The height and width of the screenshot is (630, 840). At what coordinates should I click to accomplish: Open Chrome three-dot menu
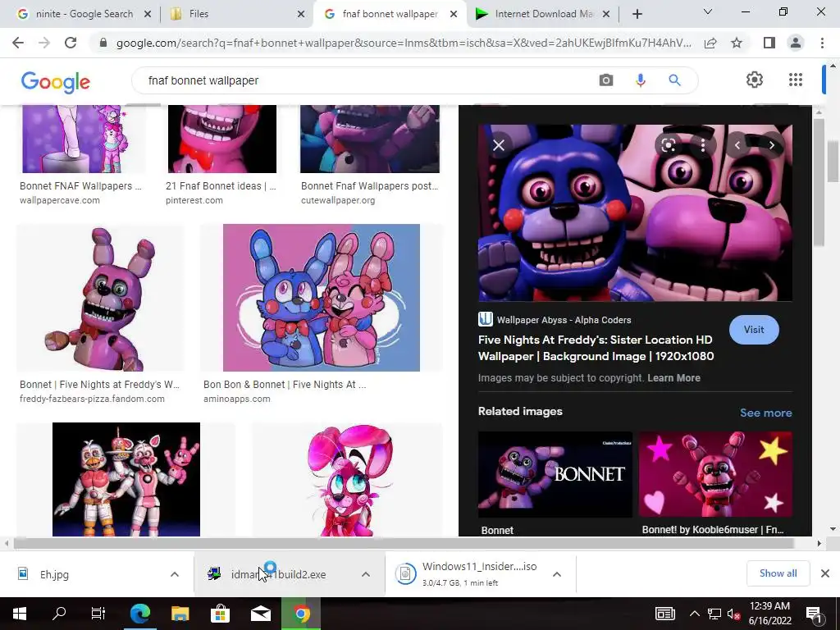point(822,43)
